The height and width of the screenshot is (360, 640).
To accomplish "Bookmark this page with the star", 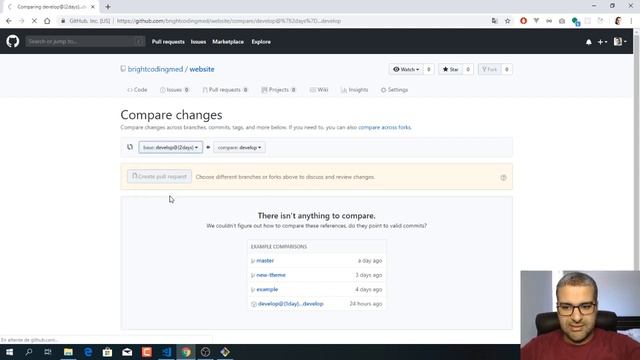I will 507,21.
